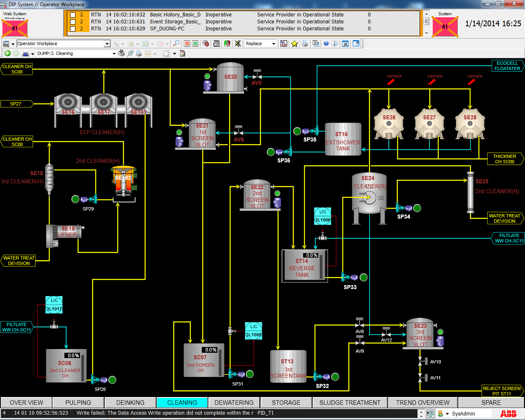This screenshot has height=420, width=525.
Task: Check the Event Storage_Basic alarm checkbox
Action: point(73,22)
